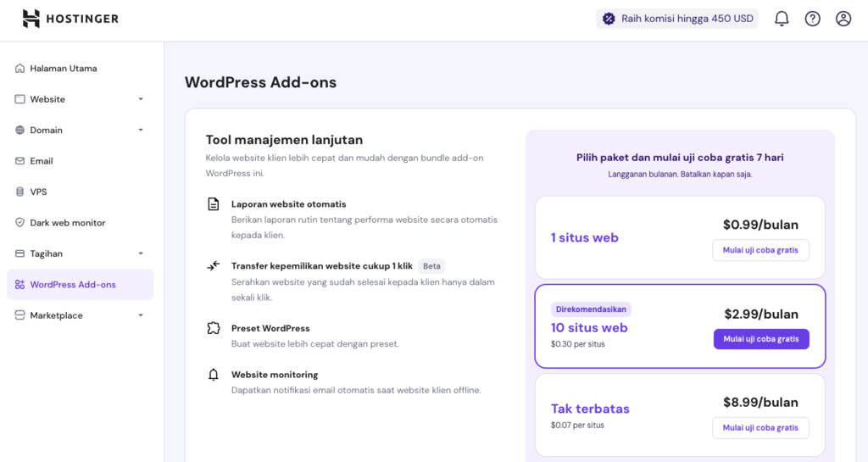The height and width of the screenshot is (462, 868).
Task: Click Transfer kepemilikan website cukup 1 klik
Action: coord(322,266)
